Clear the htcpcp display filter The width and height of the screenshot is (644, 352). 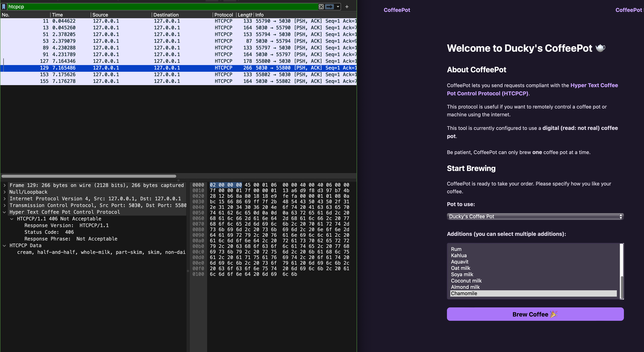321,7
